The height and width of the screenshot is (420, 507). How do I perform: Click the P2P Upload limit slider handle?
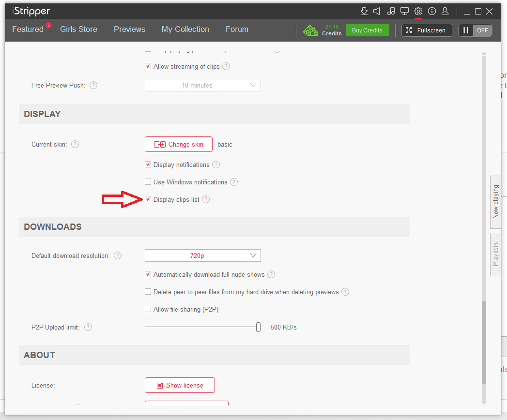point(258,327)
